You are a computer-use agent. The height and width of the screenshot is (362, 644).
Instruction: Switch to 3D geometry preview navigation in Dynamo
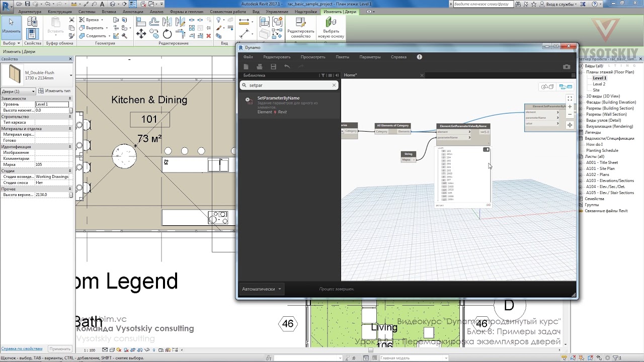point(547,87)
